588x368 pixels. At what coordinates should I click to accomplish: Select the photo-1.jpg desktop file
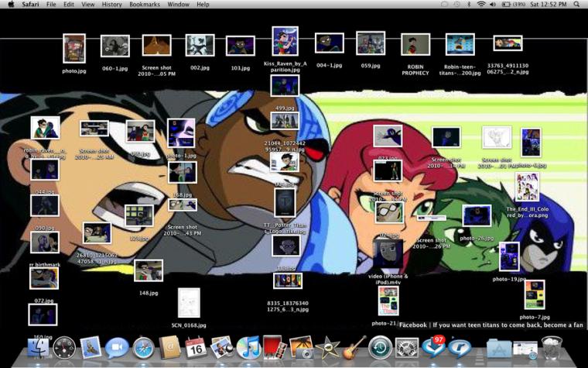click(x=181, y=133)
